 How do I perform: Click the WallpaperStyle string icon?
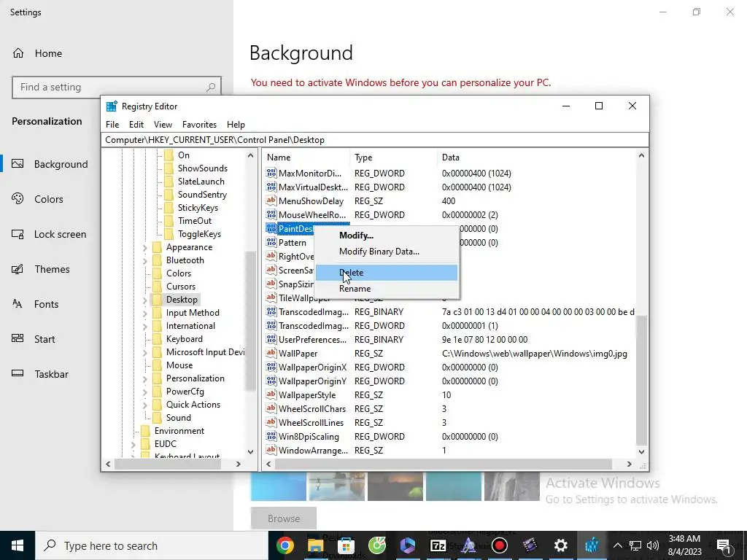click(x=271, y=394)
